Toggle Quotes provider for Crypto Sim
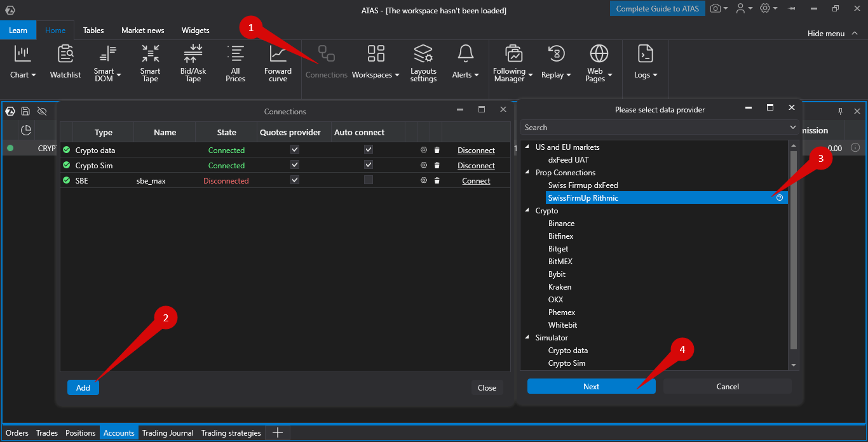The height and width of the screenshot is (442, 868). [294, 165]
